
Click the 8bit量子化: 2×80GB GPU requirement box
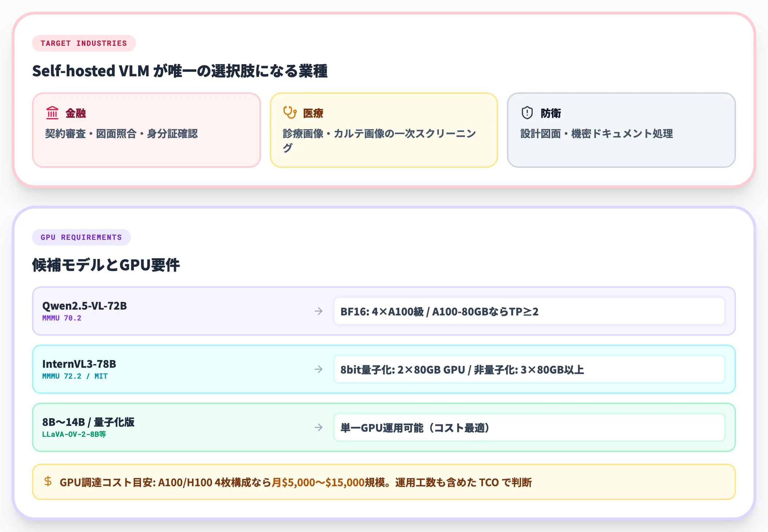(529, 370)
